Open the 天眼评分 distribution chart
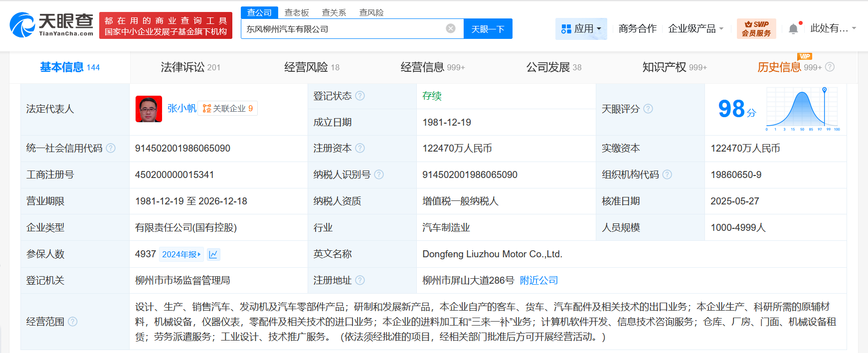Viewport: 868px width, 353px height. pyautogui.click(x=803, y=109)
